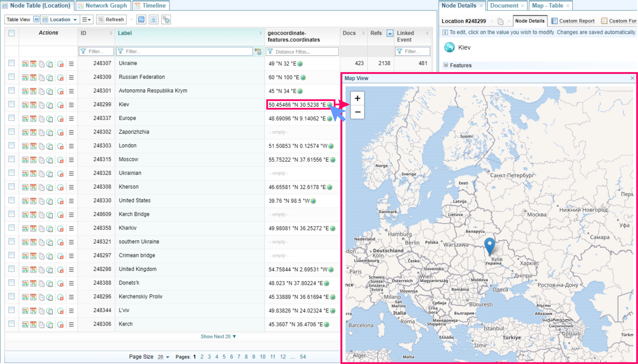The image size is (638, 364).
Task: Click the globe icon next to Moscow coordinates
Action: click(x=333, y=160)
